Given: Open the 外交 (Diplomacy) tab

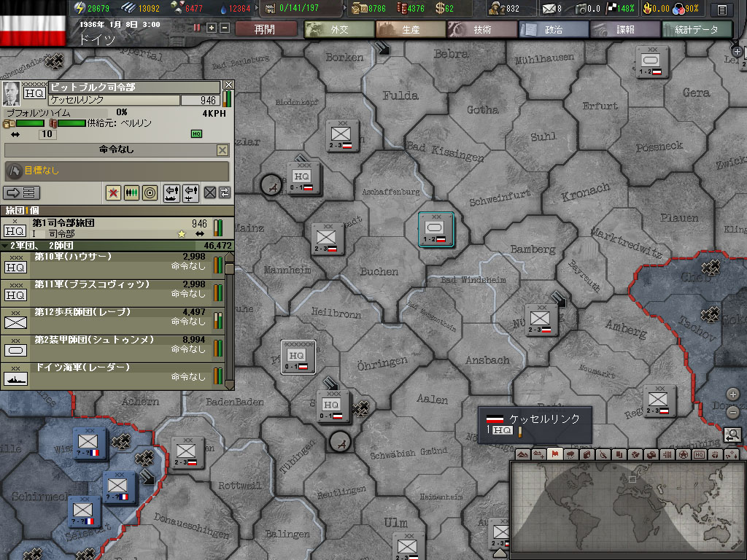Looking at the screenshot, I should coord(339,29).
